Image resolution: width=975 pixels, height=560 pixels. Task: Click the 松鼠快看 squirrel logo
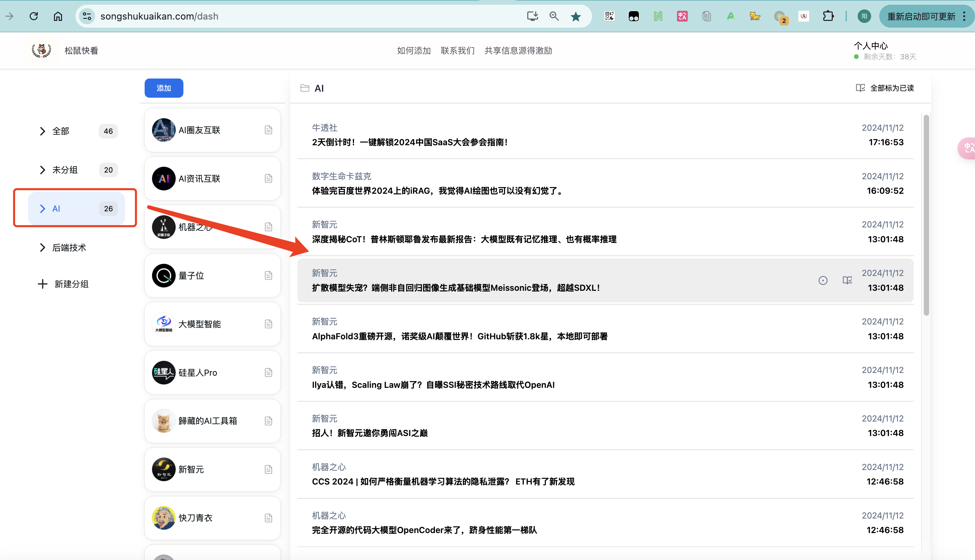(x=41, y=51)
